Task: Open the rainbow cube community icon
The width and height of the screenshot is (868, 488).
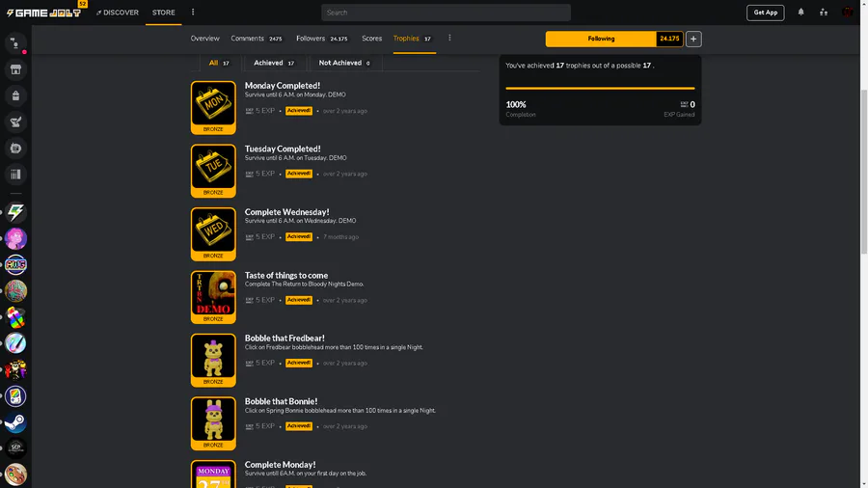Action: coord(15,317)
